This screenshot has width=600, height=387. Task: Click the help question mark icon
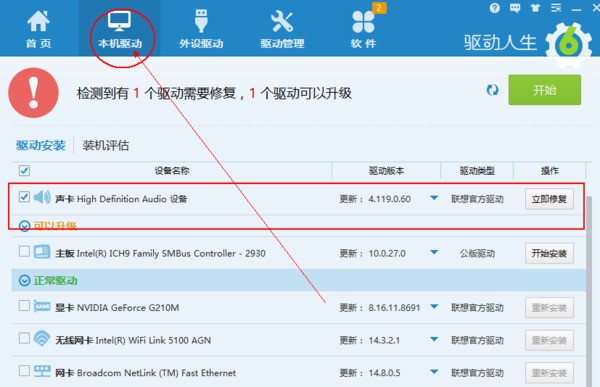(x=494, y=8)
